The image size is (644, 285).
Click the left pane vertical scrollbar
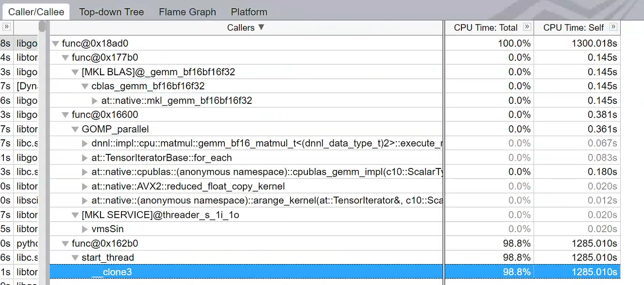[x=42, y=146]
